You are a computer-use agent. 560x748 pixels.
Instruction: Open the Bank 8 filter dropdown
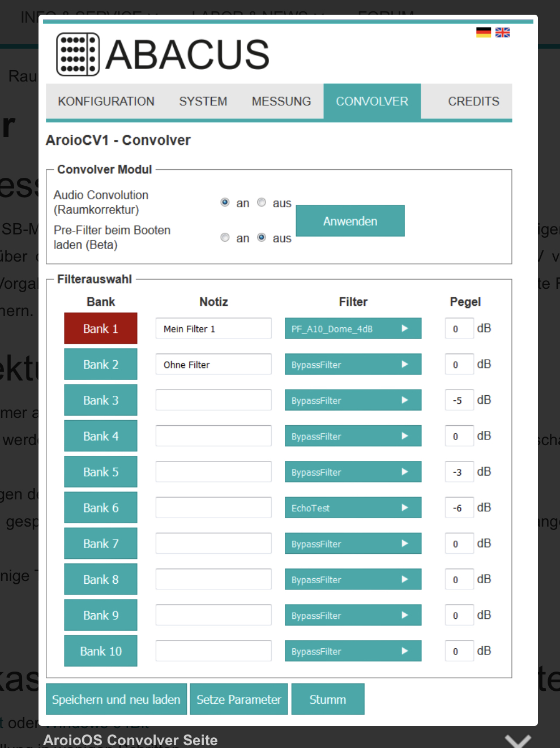click(x=353, y=579)
